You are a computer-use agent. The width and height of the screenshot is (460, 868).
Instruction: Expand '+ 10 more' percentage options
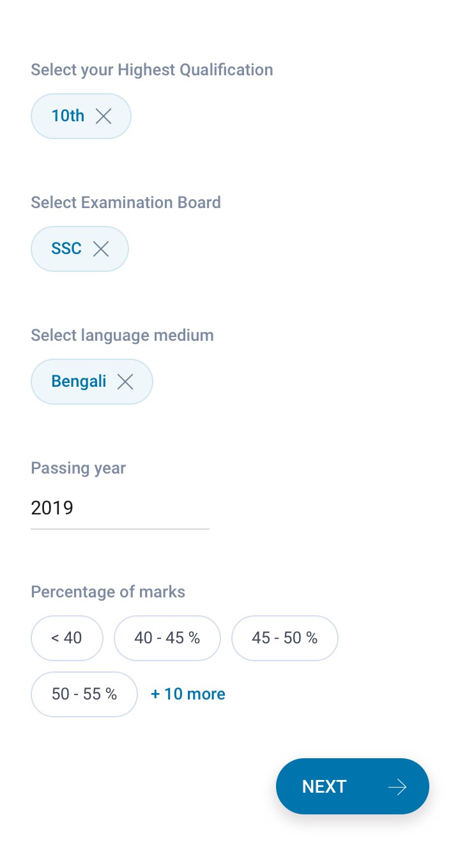tap(188, 694)
